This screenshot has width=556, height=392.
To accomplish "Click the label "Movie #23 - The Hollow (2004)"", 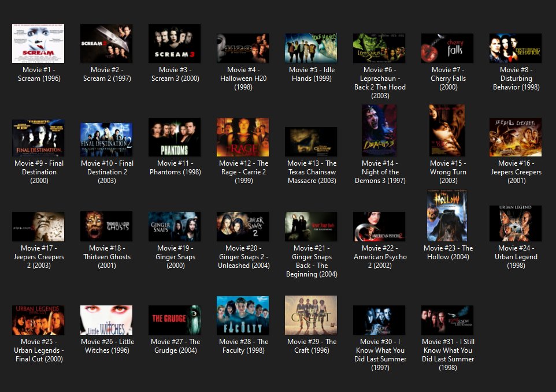I will (448, 252).
